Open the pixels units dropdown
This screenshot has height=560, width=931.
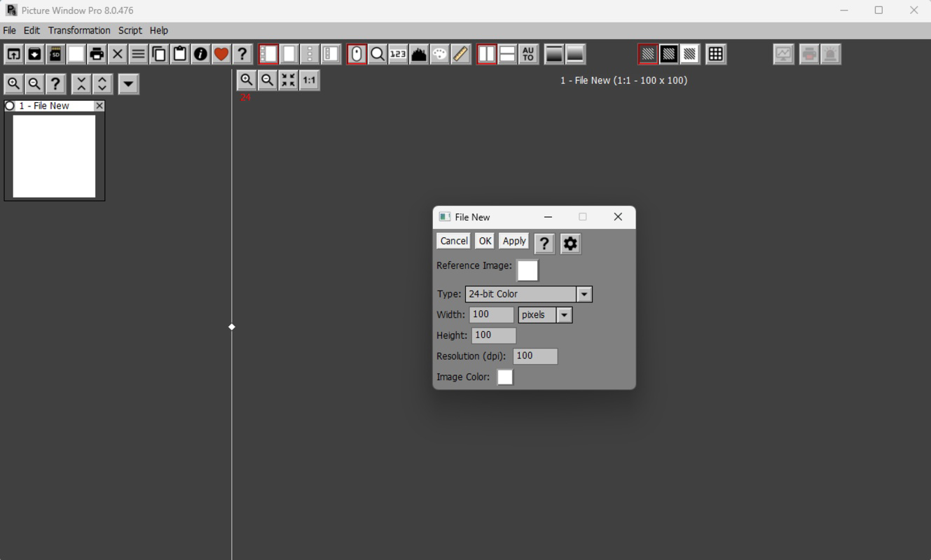(x=565, y=314)
